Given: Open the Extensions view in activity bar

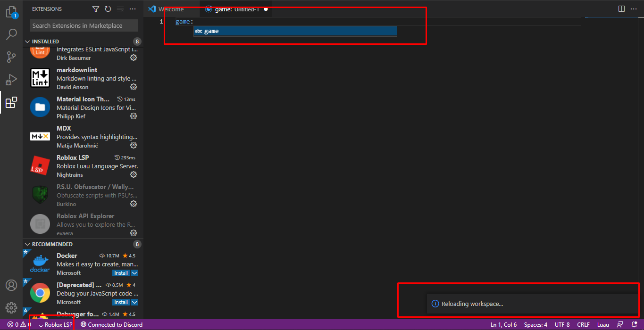Looking at the screenshot, I should tap(11, 102).
